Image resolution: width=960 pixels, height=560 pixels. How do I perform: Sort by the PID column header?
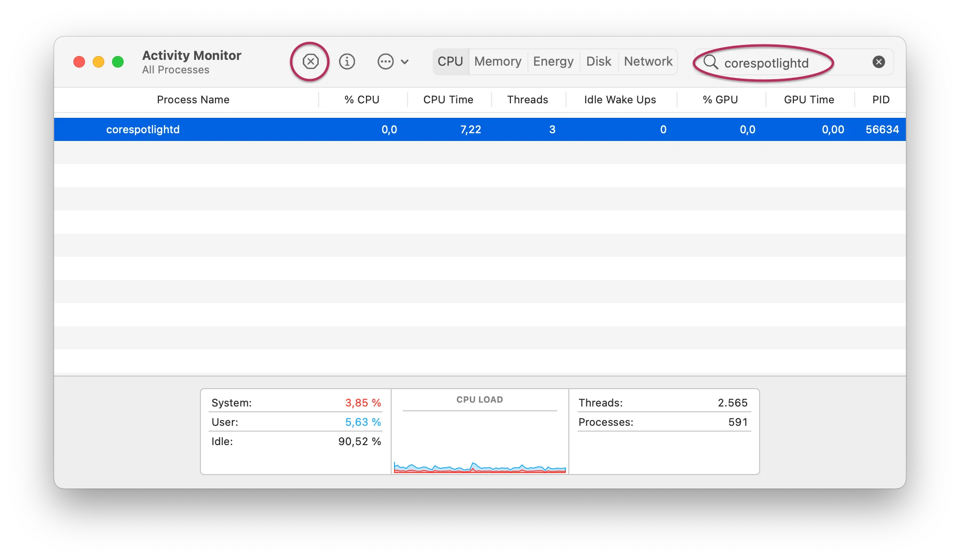880,99
